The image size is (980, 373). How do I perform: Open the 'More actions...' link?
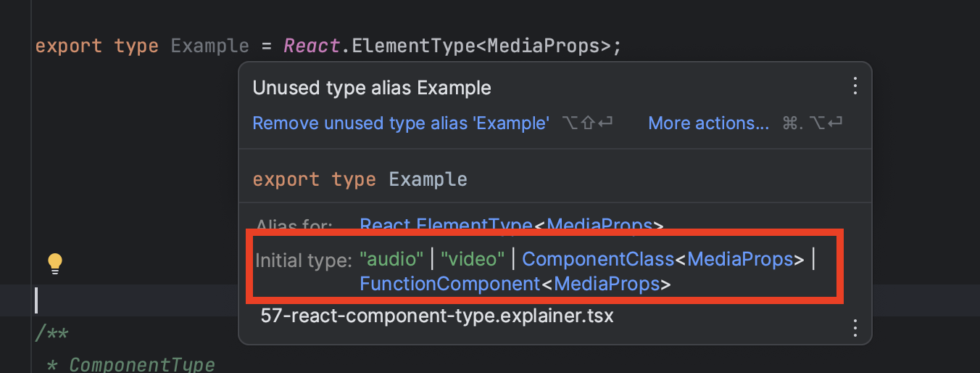708,123
